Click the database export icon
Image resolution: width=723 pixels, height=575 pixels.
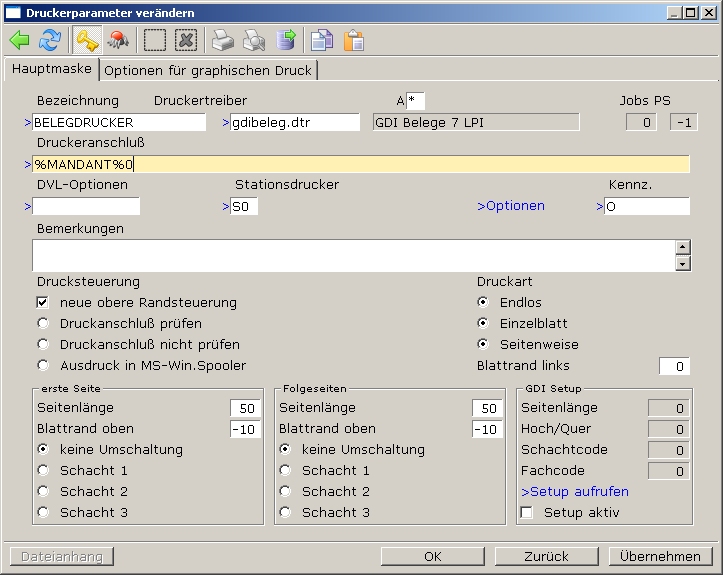pyautogui.click(x=286, y=40)
